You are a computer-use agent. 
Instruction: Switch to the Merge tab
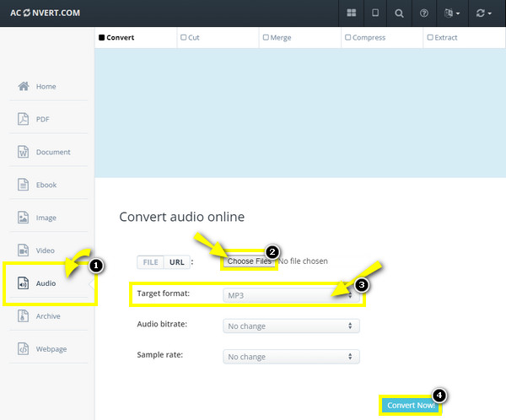coord(277,37)
